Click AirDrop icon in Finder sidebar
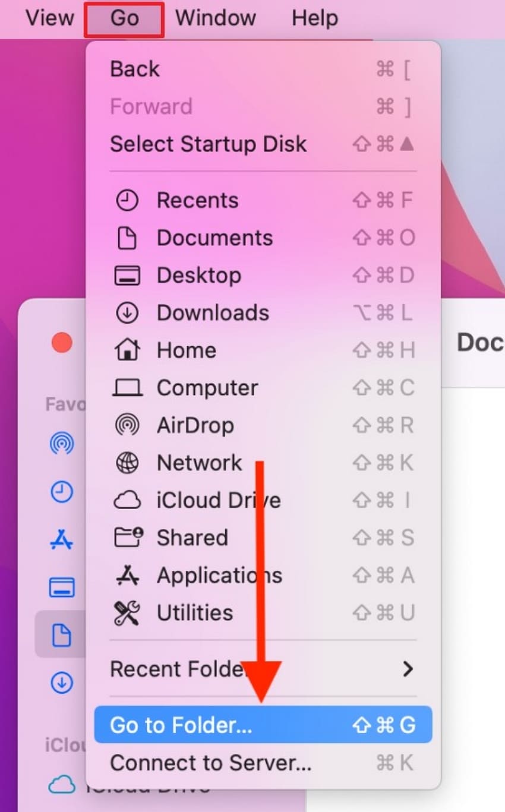Screen dimensions: 505x812 62,443
